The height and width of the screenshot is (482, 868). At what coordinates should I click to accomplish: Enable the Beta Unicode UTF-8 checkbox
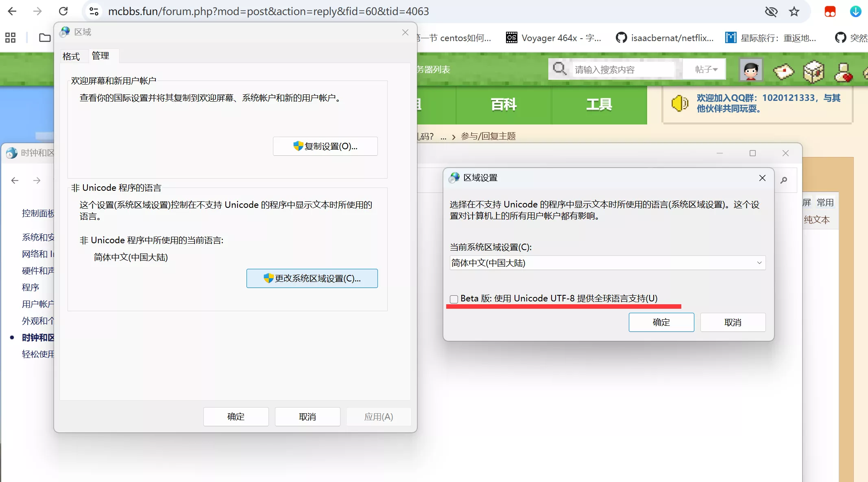453,299
